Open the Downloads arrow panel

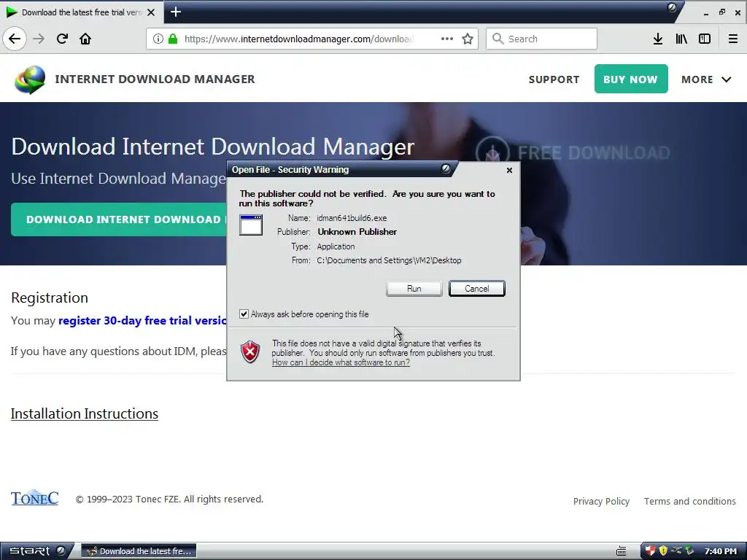[658, 39]
